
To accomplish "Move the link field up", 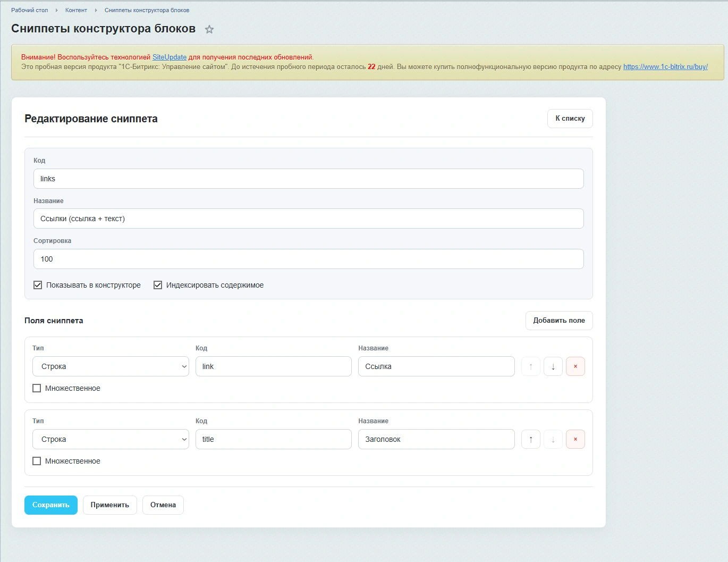I will (x=531, y=366).
